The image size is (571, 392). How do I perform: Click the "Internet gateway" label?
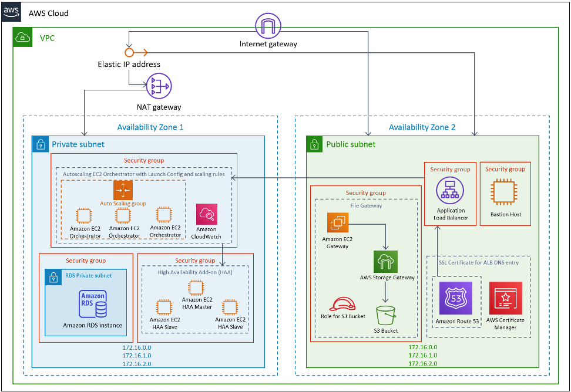(x=268, y=44)
